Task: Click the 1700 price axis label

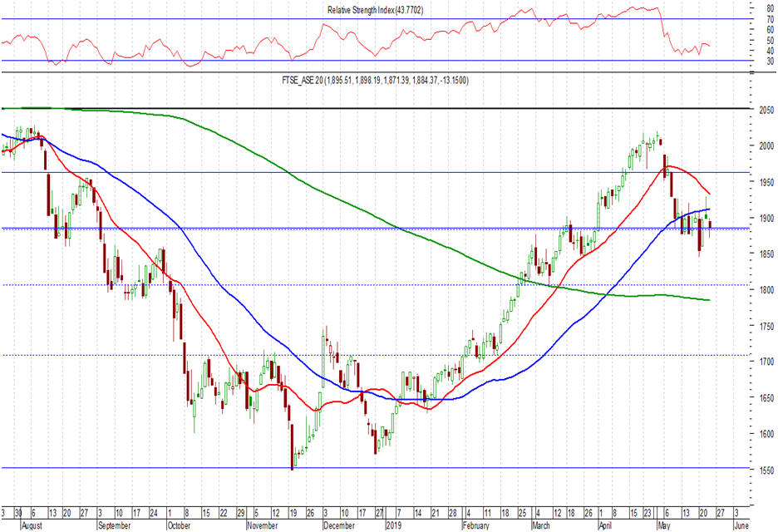Action: (766, 362)
